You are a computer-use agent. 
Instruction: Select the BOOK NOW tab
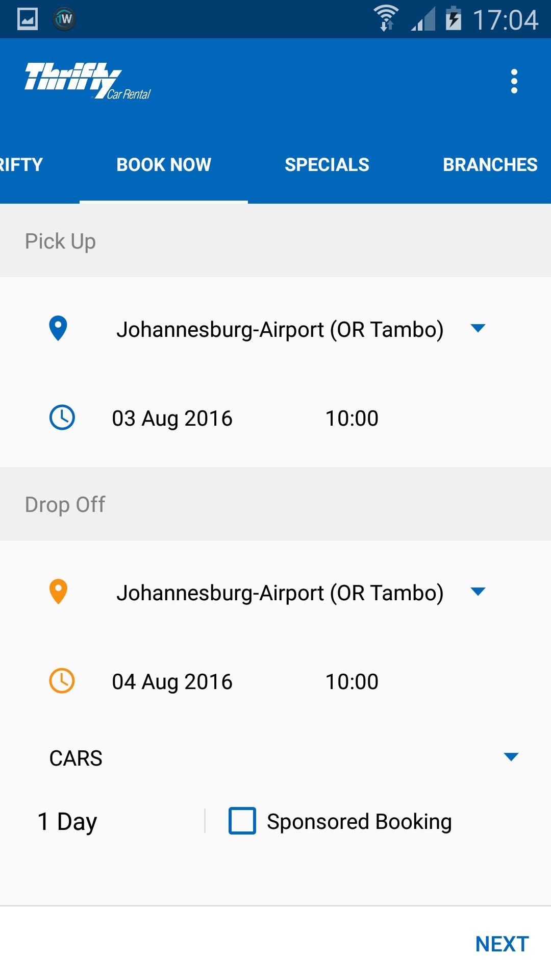tap(164, 165)
